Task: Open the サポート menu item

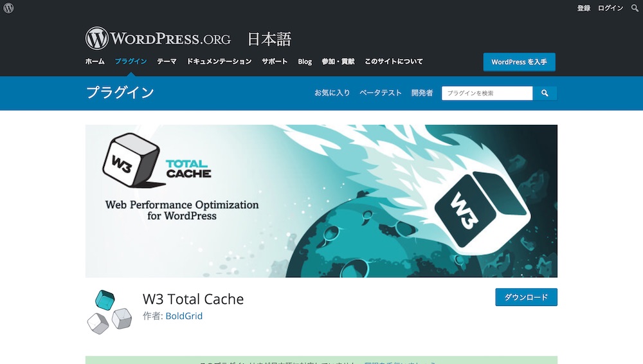Action: pos(275,62)
